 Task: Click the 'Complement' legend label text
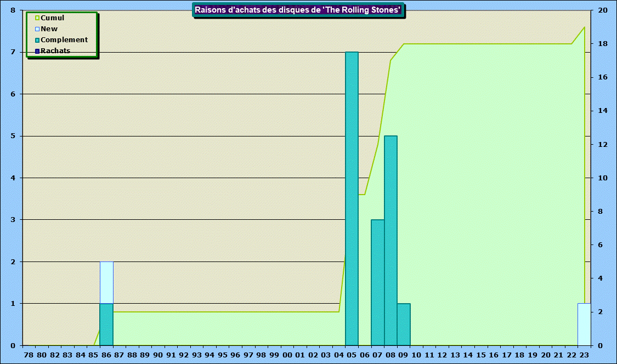(x=64, y=40)
